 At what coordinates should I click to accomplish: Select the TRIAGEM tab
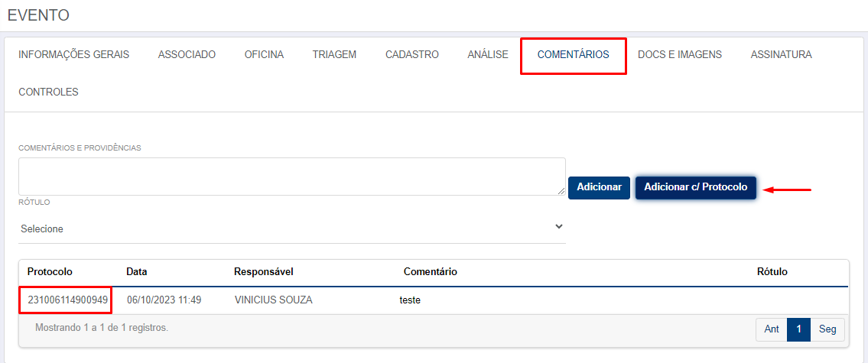coord(334,55)
